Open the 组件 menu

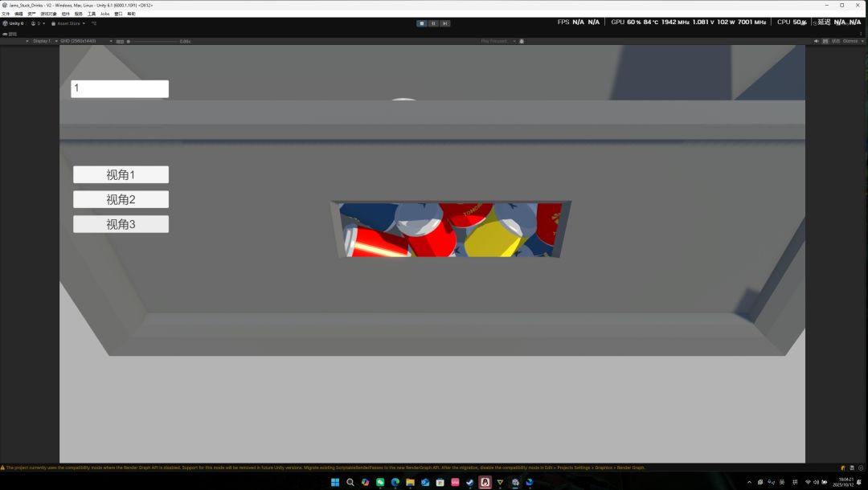pyautogui.click(x=66, y=14)
